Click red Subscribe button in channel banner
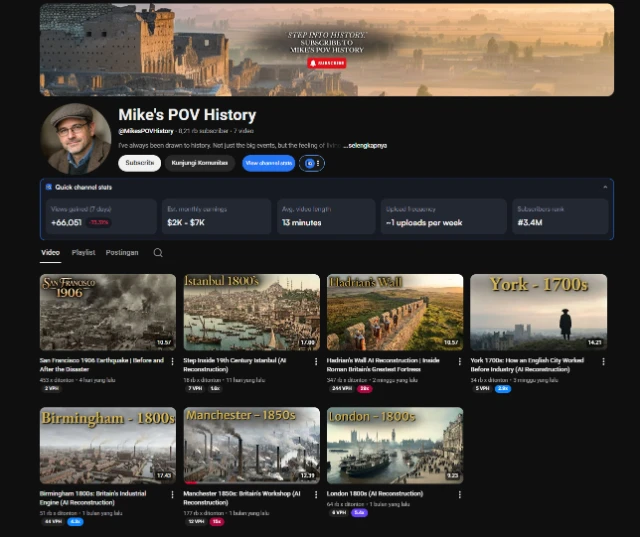 (327, 63)
